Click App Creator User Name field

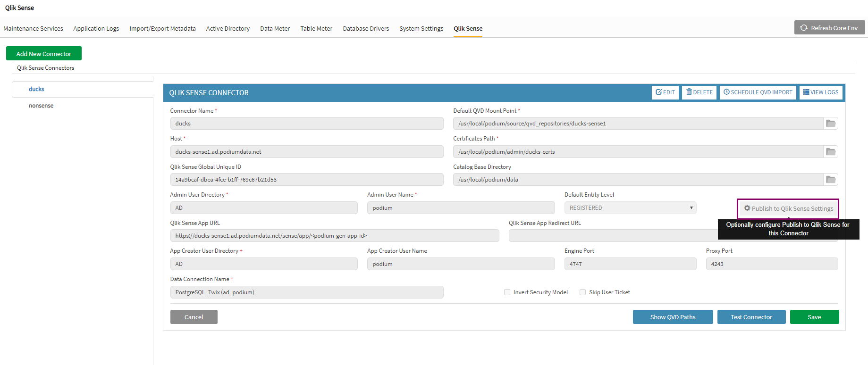point(461,264)
